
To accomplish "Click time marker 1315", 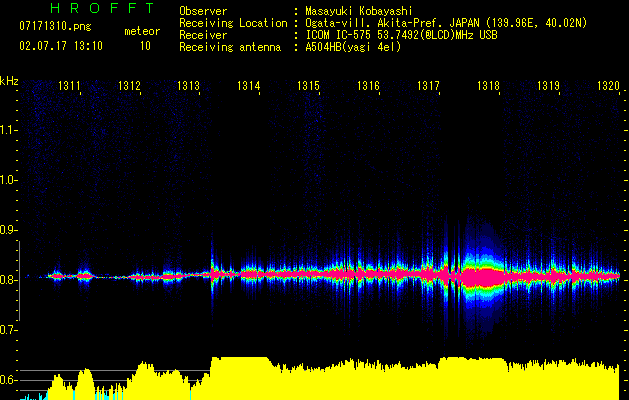I will (x=308, y=86).
